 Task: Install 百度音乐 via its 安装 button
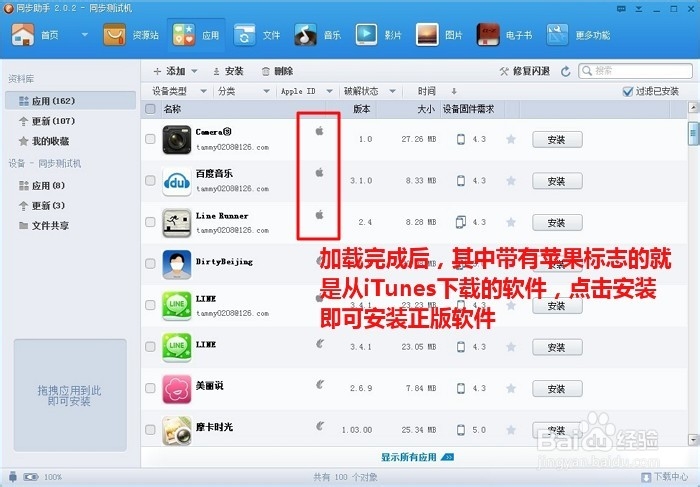(557, 181)
